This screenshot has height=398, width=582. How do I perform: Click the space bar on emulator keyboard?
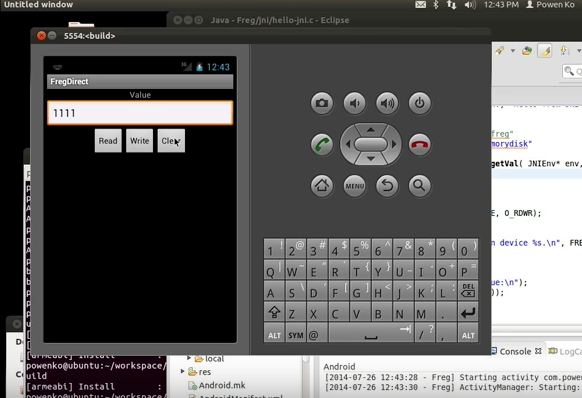[371, 333]
